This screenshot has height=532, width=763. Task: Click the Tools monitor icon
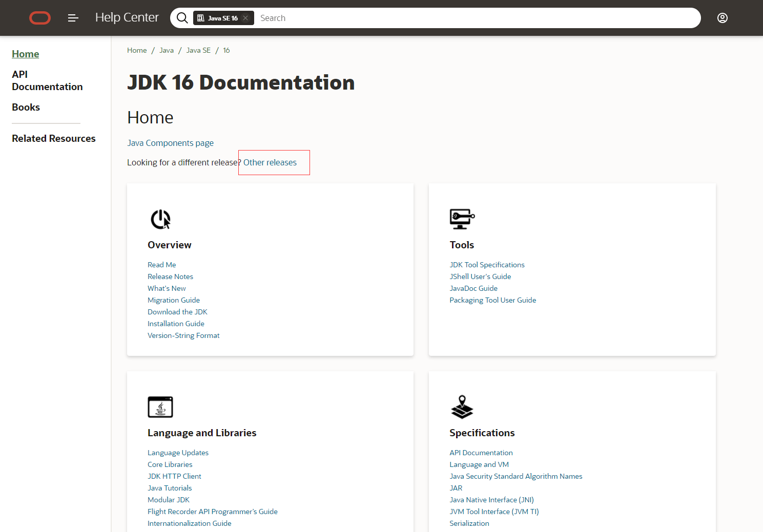pos(462,219)
